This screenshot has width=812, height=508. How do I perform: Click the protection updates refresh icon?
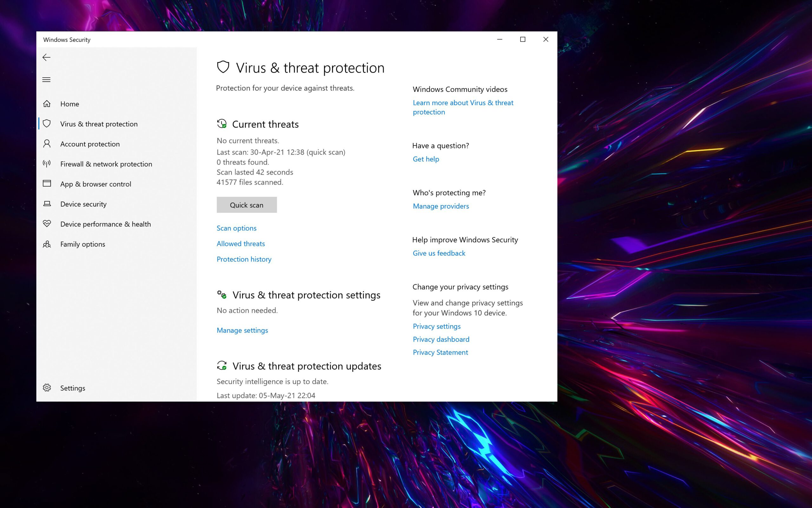222,365
